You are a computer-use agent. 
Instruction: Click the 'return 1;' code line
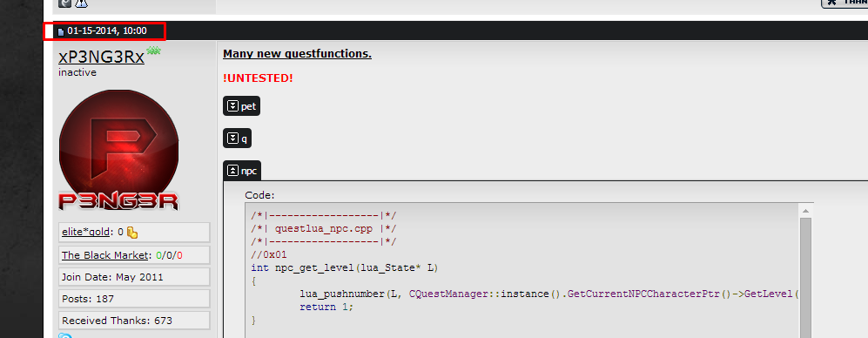point(326,307)
